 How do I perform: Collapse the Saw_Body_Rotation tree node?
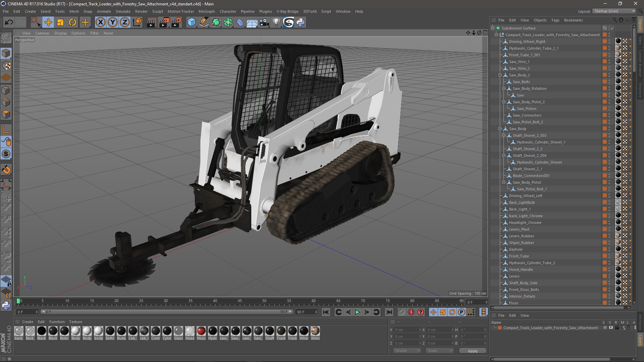click(504, 88)
